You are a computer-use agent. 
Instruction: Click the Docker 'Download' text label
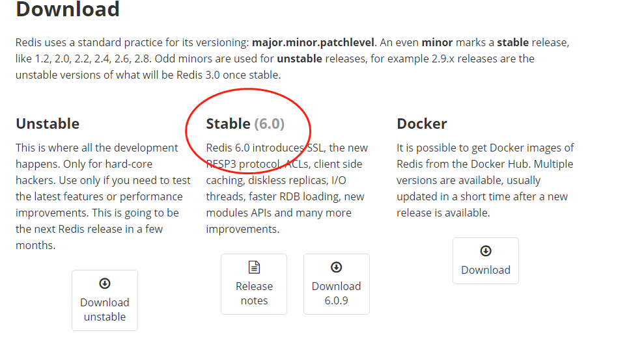(486, 270)
